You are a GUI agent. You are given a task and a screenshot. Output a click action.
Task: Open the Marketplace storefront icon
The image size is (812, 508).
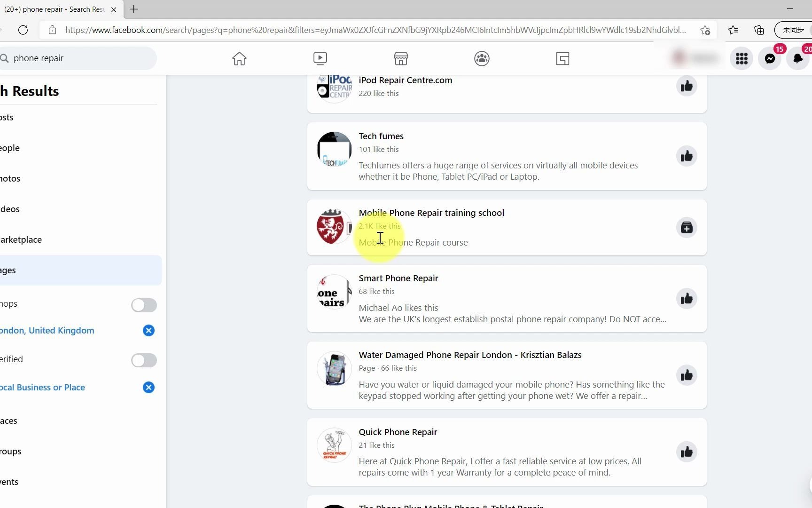401,58
